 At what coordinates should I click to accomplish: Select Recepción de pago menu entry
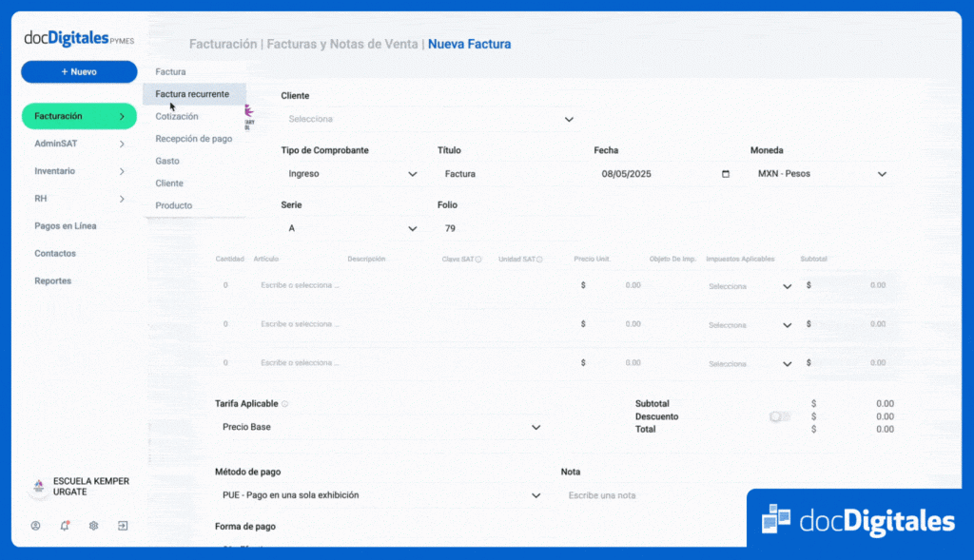[x=194, y=139]
